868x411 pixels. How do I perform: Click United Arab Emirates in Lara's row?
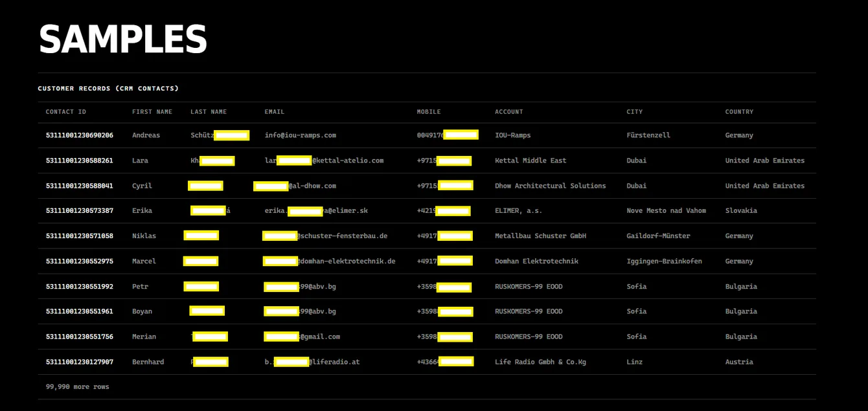764,161
